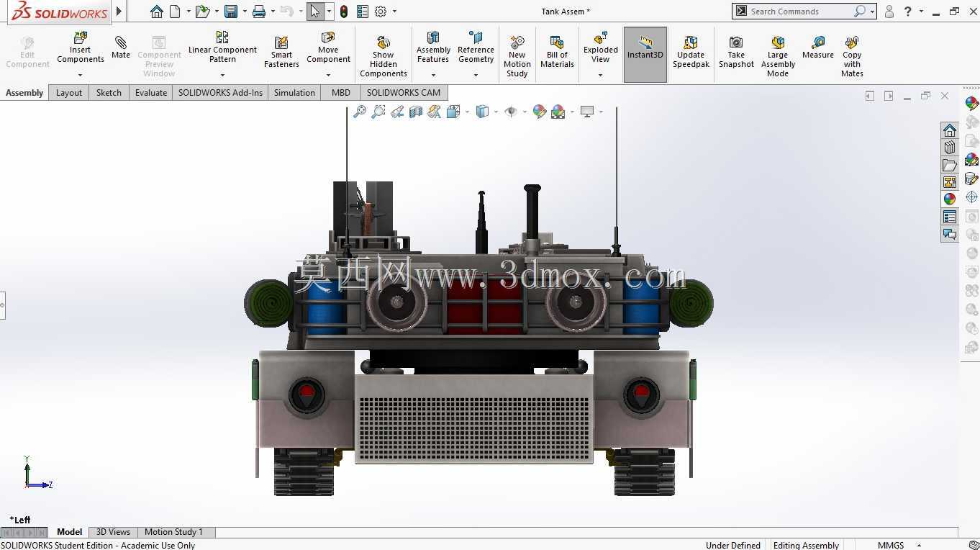Click the Display Style cube
The height and width of the screenshot is (550, 980).
tap(482, 112)
